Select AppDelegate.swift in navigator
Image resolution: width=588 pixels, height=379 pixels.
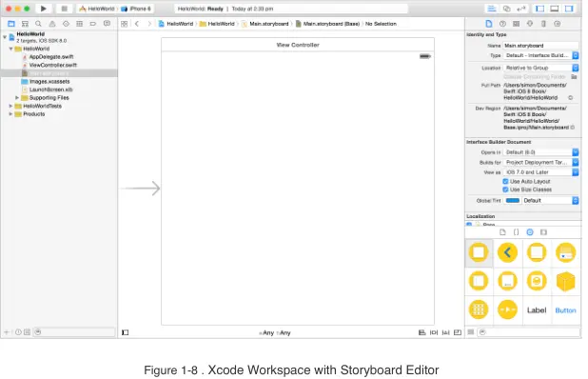51,57
